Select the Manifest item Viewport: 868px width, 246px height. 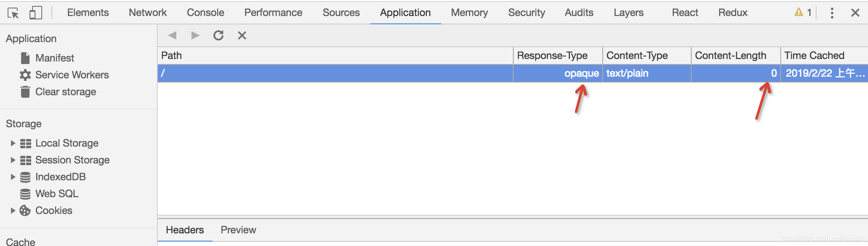(54, 58)
